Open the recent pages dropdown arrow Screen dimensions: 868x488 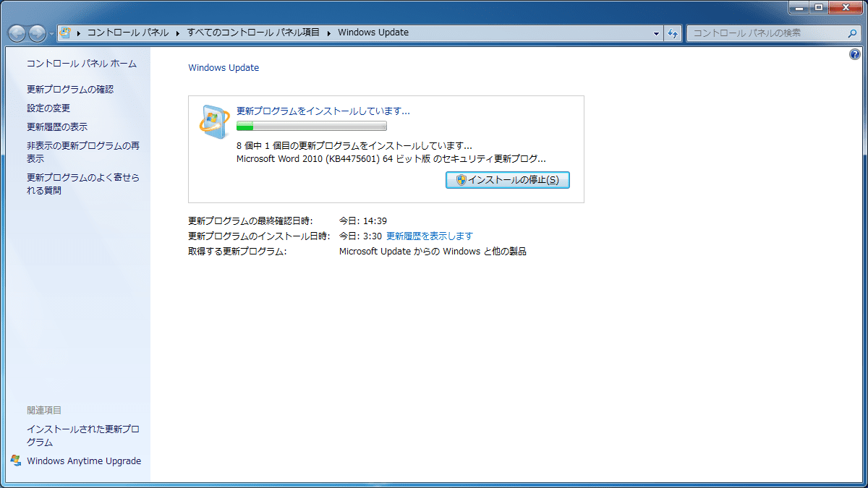point(51,33)
